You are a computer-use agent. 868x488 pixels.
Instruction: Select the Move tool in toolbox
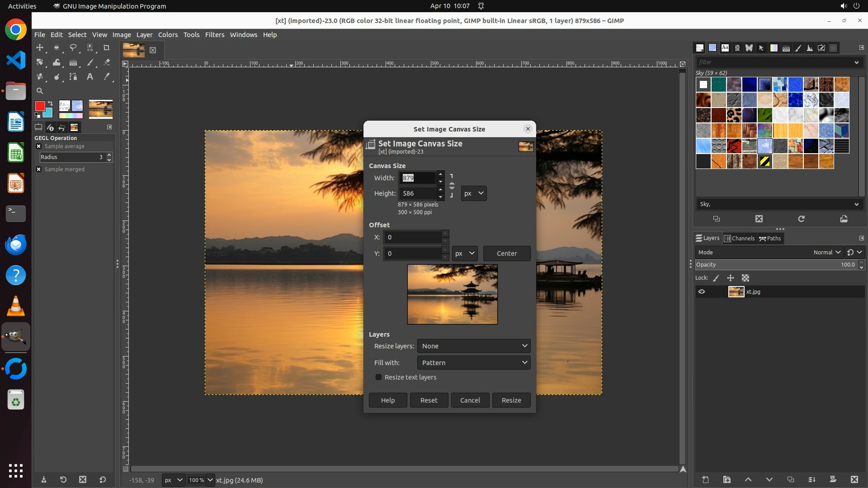(x=40, y=47)
